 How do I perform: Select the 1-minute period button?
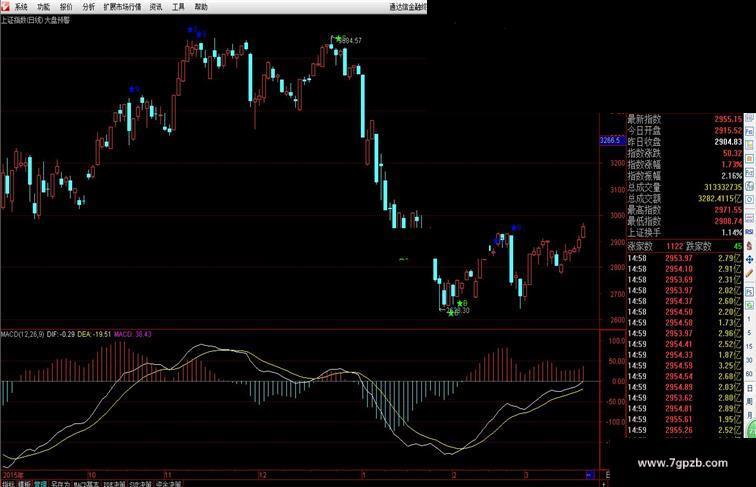[749, 319]
